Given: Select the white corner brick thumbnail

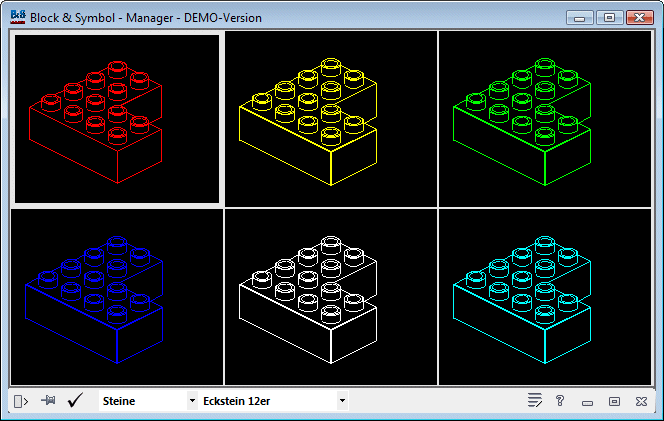Looking at the screenshot, I should (331, 297).
